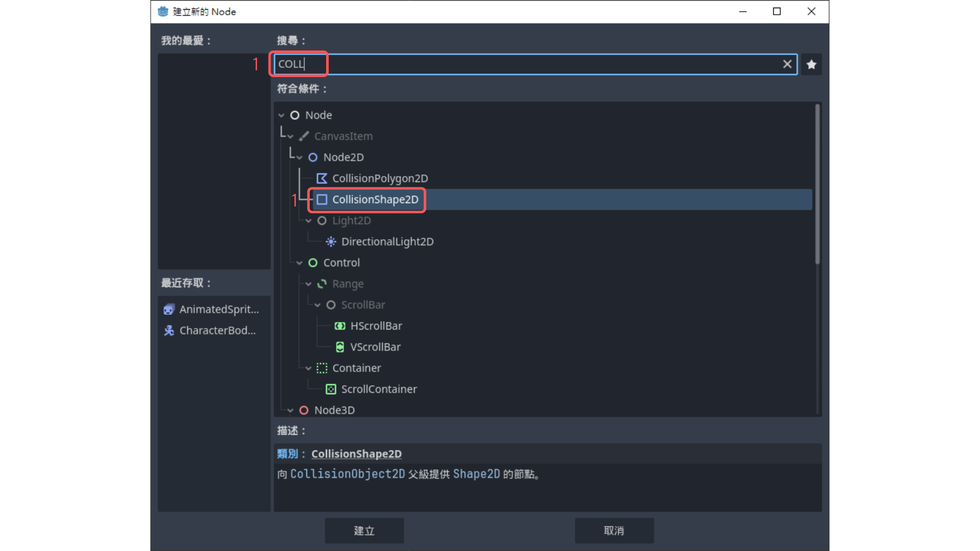Collapse the Container branch chevron

pos(308,368)
